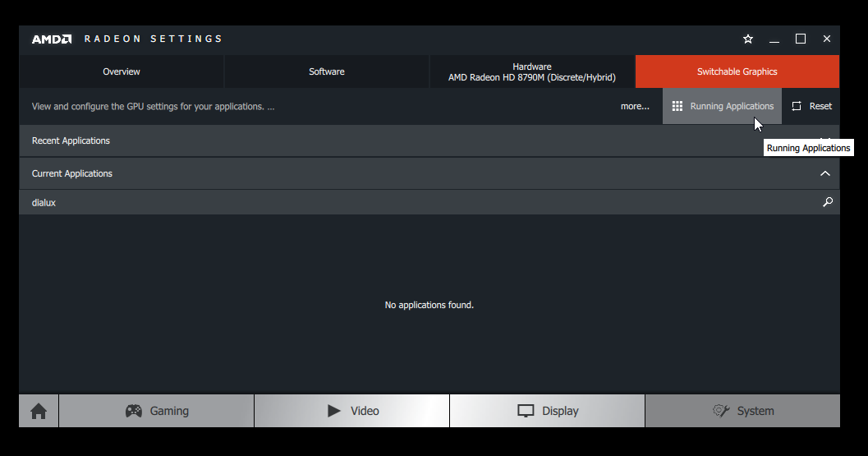Open the Display section

tap(548, 411)
